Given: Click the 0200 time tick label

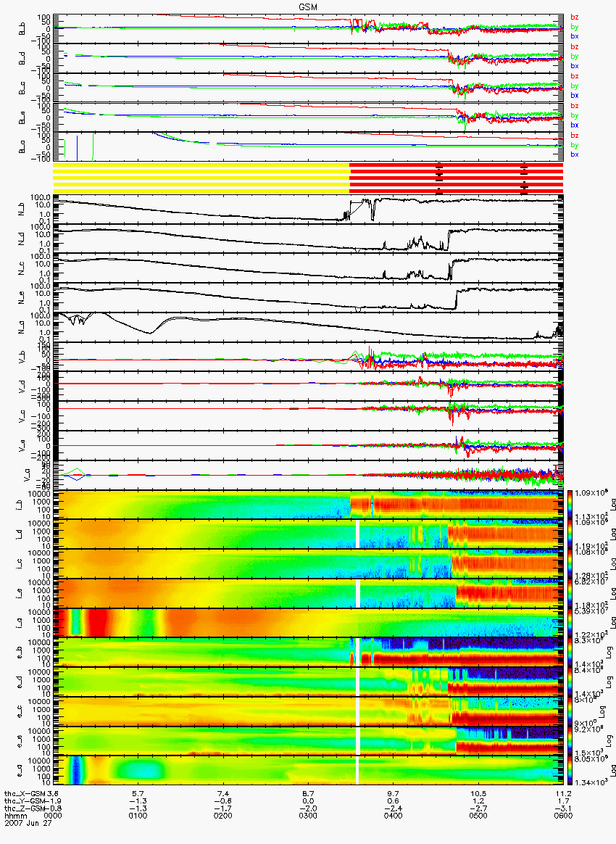Looking at the screenshot, I should tap(222, 816).
